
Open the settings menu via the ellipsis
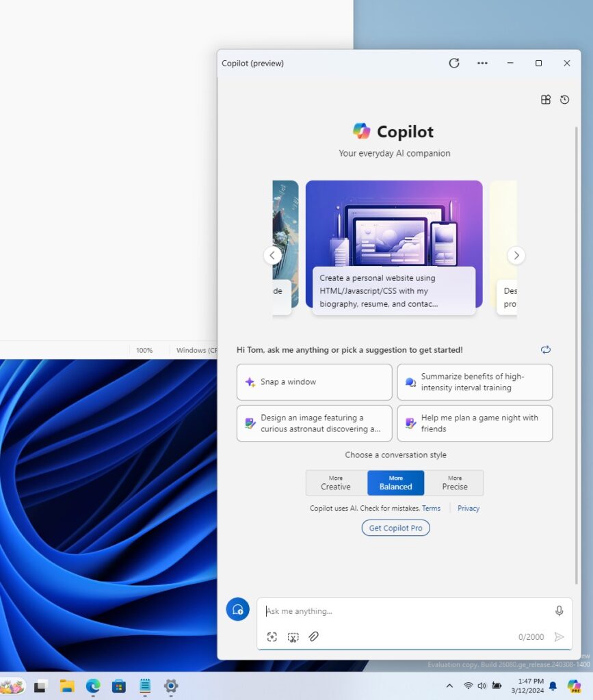click(482, 63)
